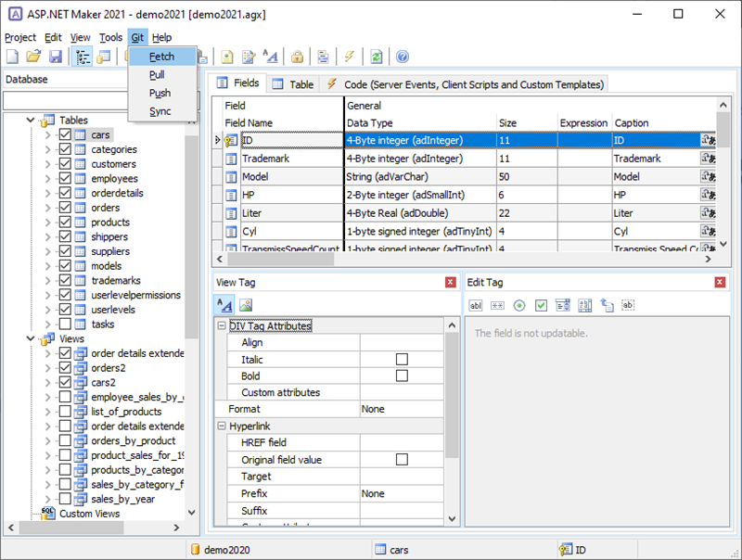Enable the Italic checkbox in DIV Tag Attributes
Screen dimensions: 742x560
pos(402,360)
